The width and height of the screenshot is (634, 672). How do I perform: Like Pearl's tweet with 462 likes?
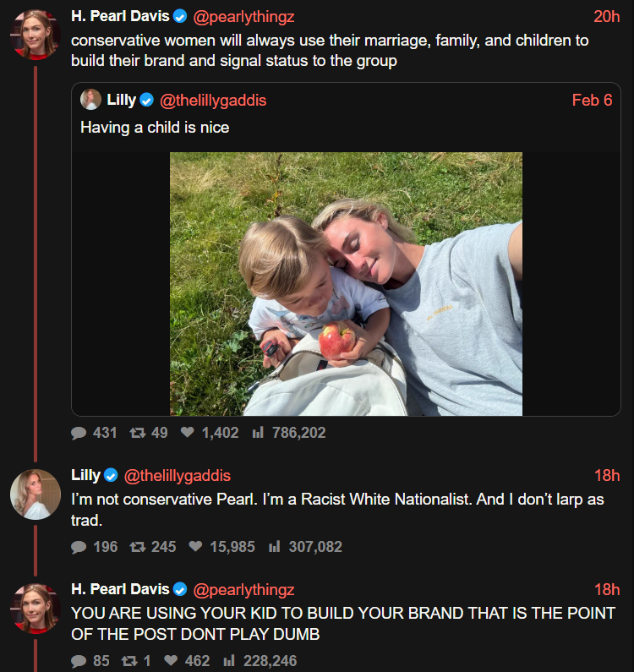tap(172, 661)
